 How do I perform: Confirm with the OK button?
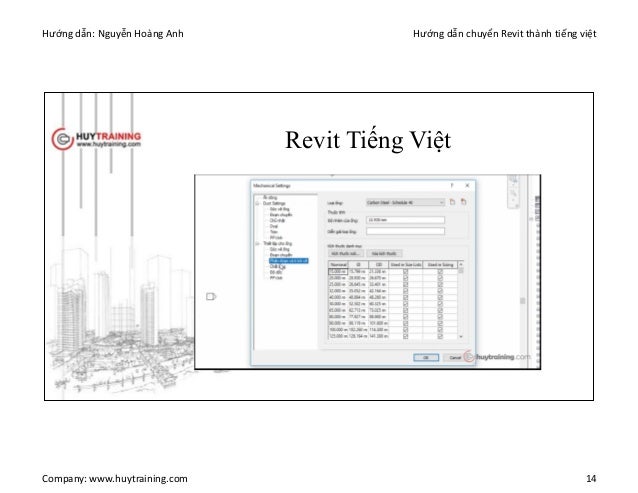(x=426, y=358)
